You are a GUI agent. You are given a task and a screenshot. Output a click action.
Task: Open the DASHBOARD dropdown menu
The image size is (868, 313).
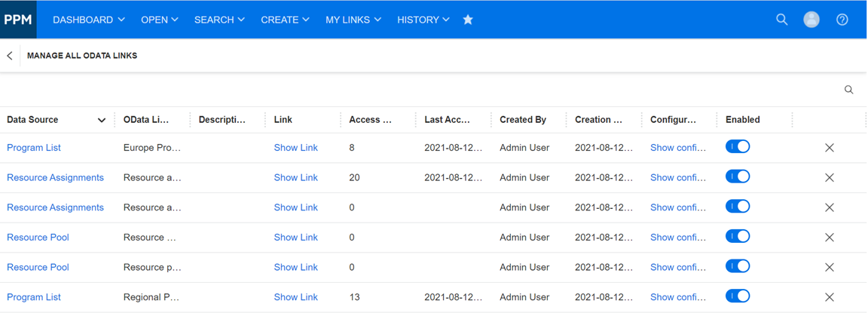(88, 20)
